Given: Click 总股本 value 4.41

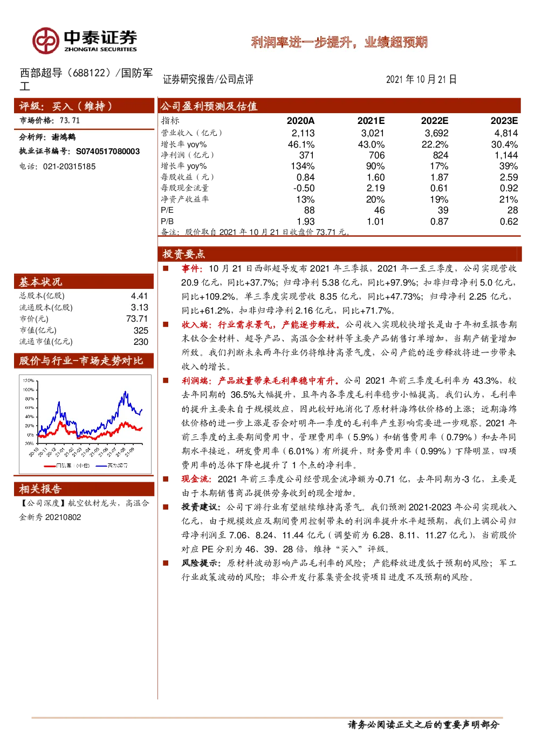Looking at the screenshot, I should (x=139, y=296).
